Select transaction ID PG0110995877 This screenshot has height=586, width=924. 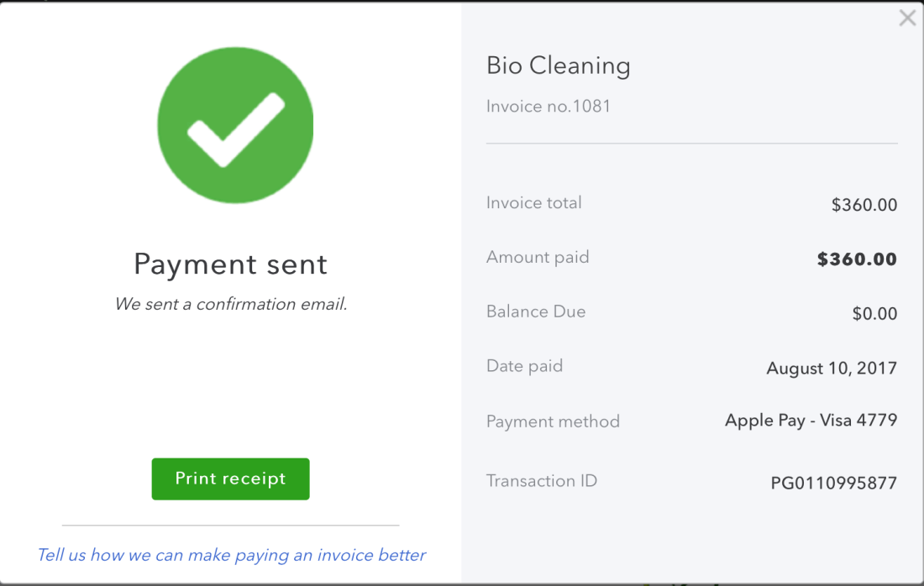coord(833,484)
